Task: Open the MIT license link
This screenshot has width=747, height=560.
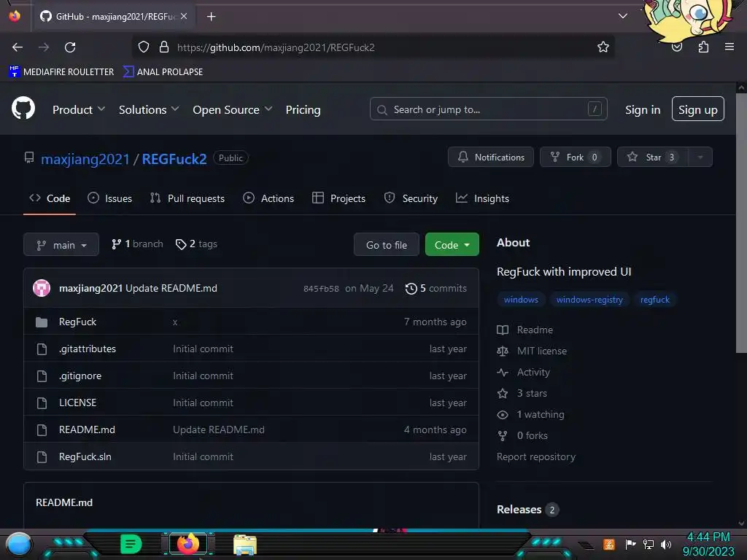Action: coord(532,351)
